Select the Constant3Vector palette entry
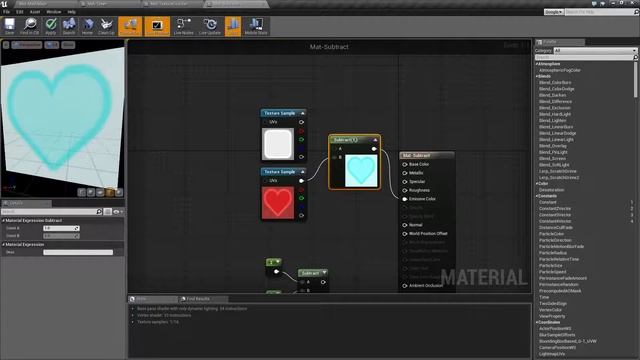The image size is (640, 360). tap(555, 215)
